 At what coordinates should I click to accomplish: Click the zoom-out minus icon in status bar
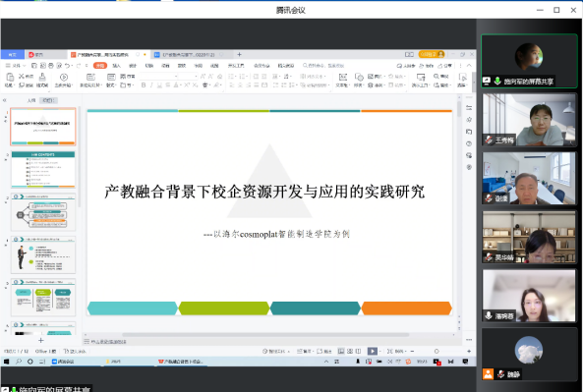[412, 351]
